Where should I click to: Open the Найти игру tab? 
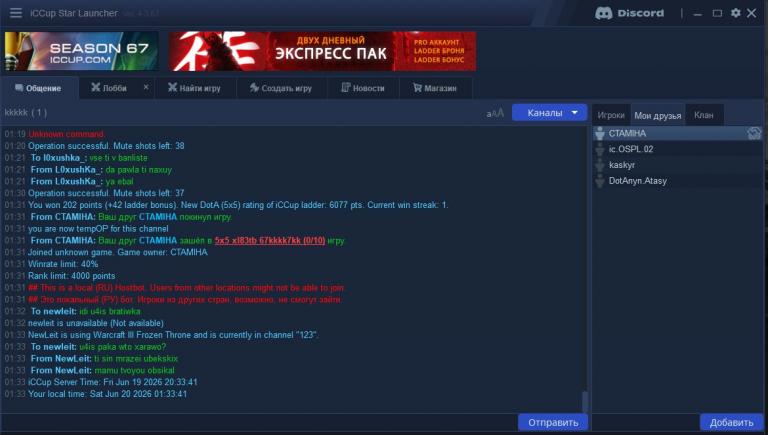click(194, 88)
